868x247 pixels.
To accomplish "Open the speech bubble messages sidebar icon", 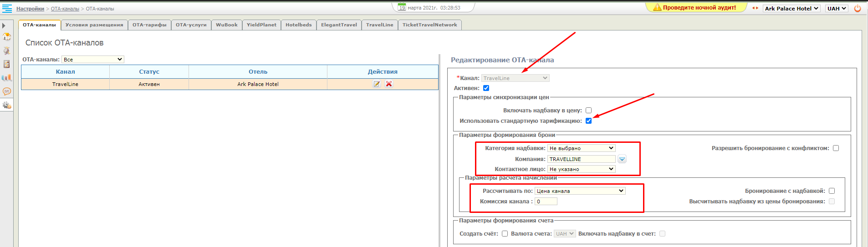I will [x=7, y=91].
